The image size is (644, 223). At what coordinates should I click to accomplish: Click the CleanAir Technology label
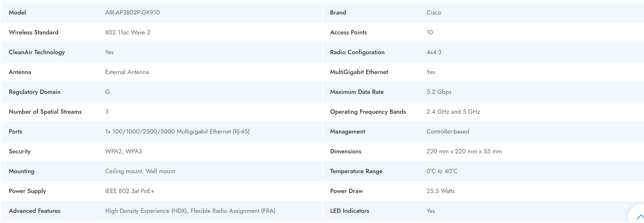point(37,52)
